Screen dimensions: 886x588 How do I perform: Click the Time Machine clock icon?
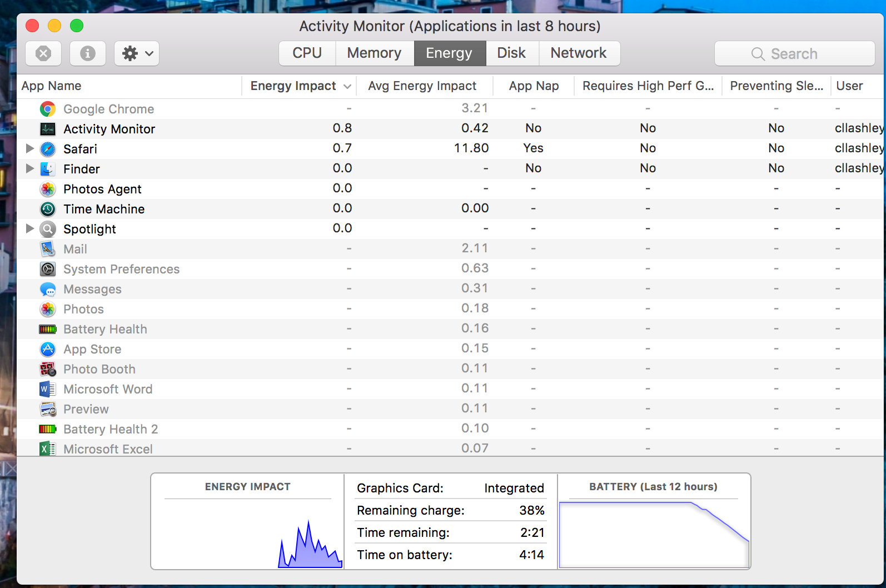[x=48, y=209]
